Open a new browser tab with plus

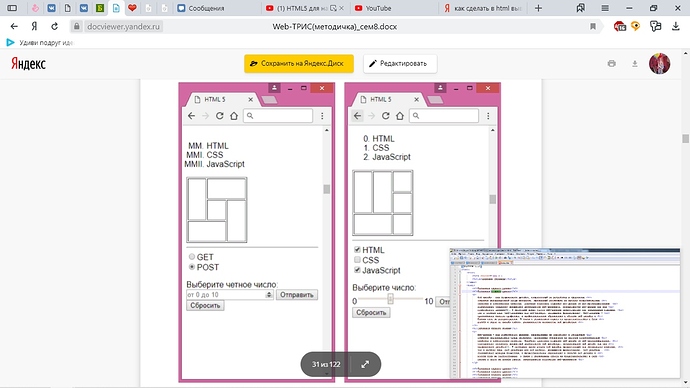click(538, 8)
